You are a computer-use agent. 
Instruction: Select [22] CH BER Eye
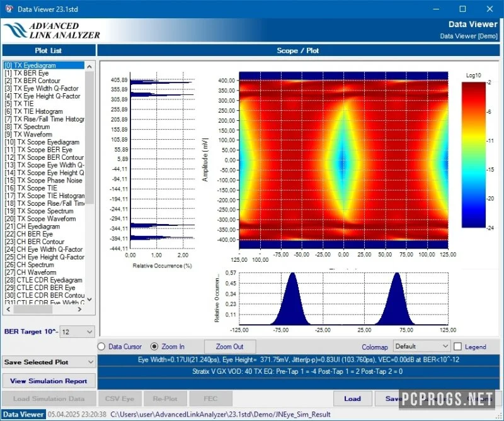[x=44, y=234]
